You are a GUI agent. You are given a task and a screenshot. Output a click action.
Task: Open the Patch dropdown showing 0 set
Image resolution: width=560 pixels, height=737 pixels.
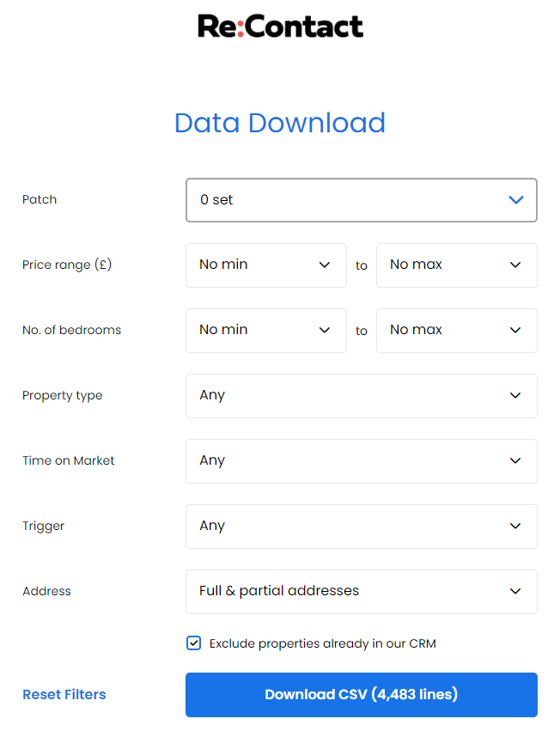(362, 200)
